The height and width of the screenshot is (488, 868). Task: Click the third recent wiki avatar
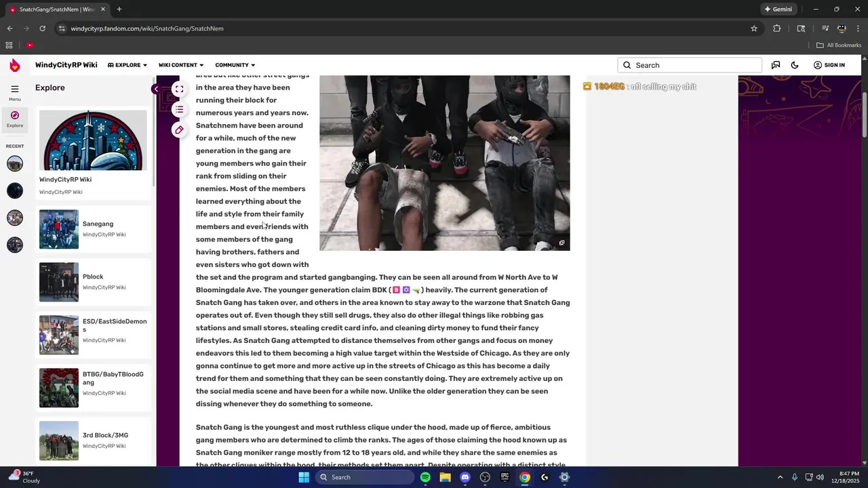pyautogui.click(x=15, y=218)
